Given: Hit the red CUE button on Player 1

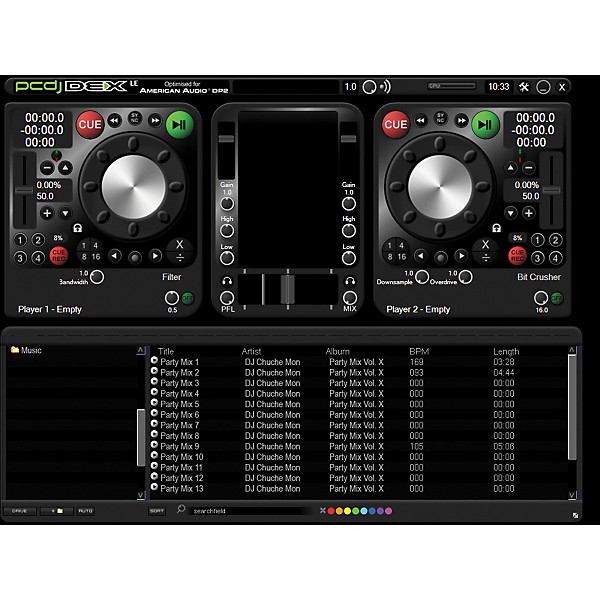Looking at the screenshot, I should pyautogui.click(x=90, y=125).
